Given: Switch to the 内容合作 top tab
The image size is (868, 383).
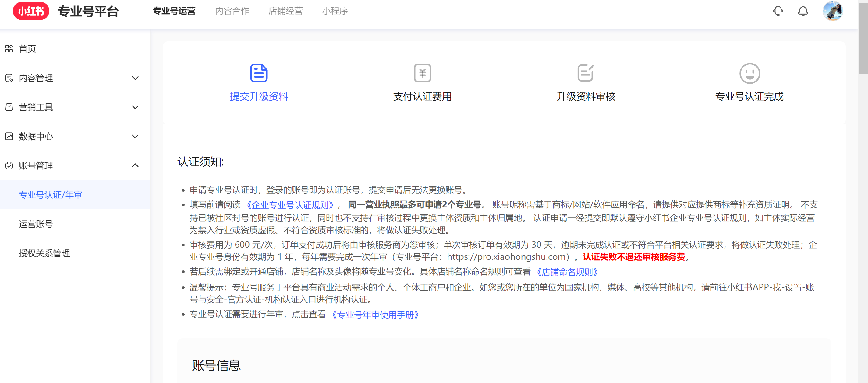Looking at the screenshot, I should [x=232, y=11].
